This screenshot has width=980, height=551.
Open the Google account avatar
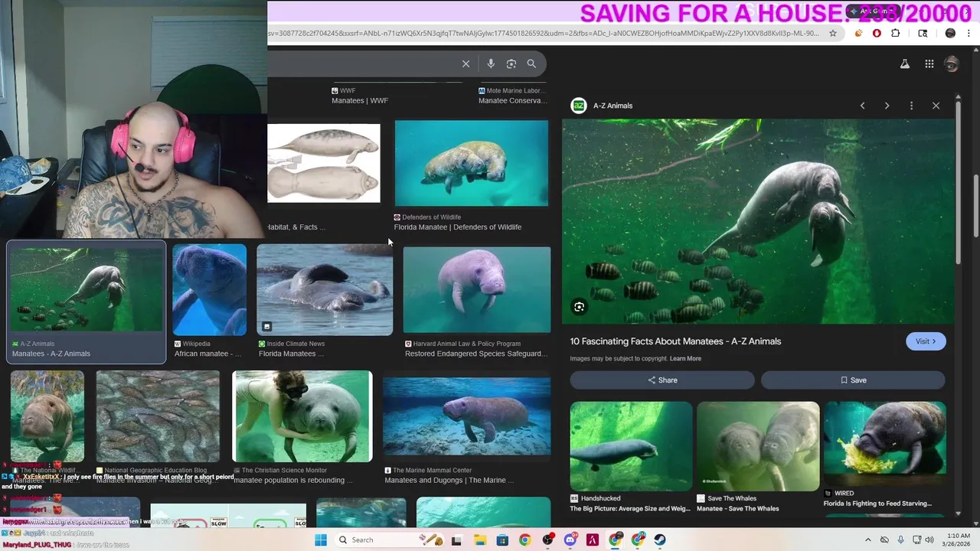click(x=952, y=64)
